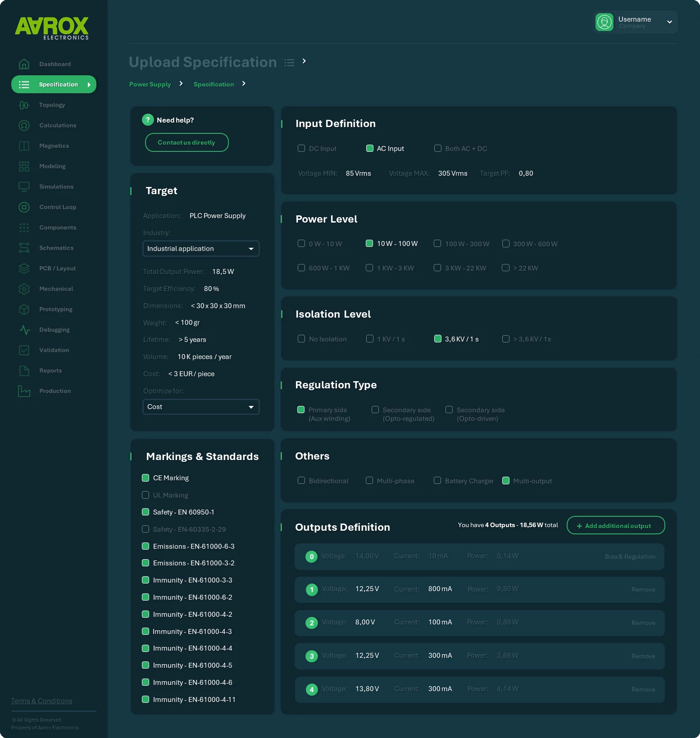Viewport: 700px width, 738px height.
Task: Click the Debugging pulse icon
Action: pyautogui.click(x=24, y=330)
